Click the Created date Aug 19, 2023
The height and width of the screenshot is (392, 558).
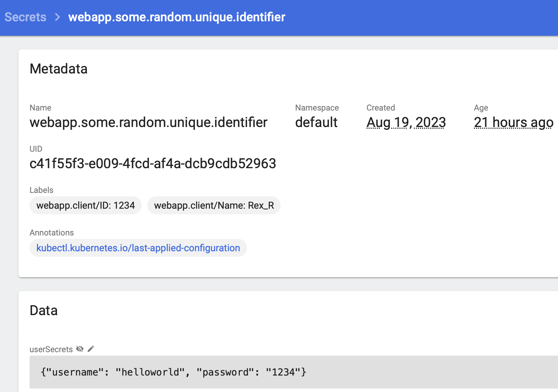(406, 122)
